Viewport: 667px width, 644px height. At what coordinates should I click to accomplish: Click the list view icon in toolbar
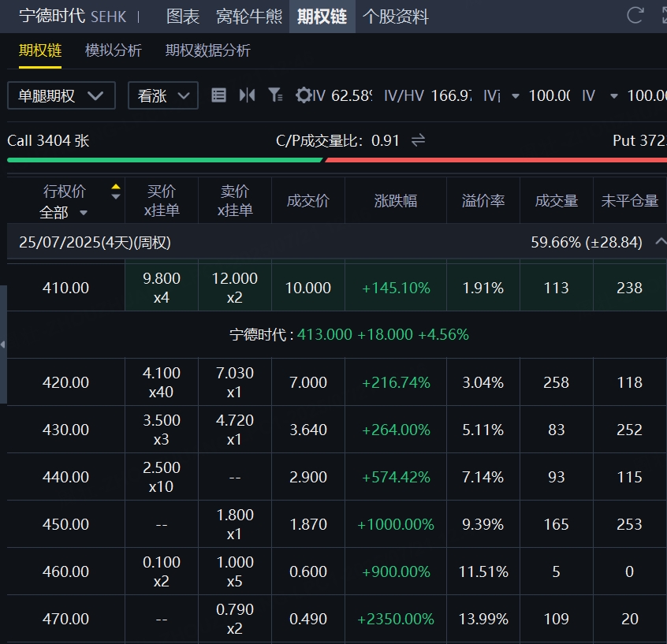(219, 95)
